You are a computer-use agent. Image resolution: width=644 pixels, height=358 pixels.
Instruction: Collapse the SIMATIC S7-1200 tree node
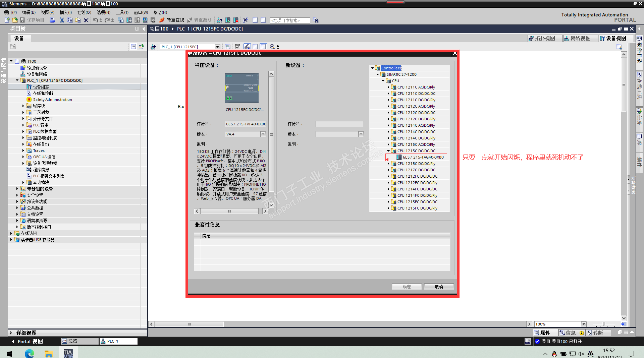[378, 74]
